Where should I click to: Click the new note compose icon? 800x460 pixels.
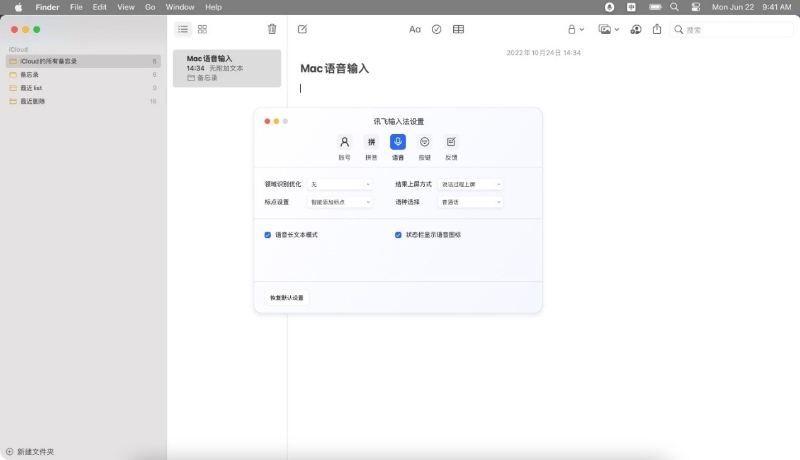pyautogui.click(x=303, y=29)
